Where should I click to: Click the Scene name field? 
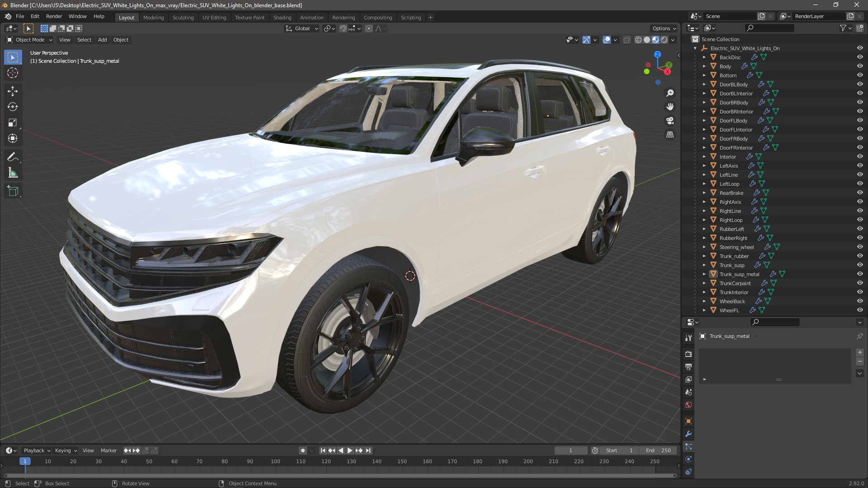pos(730,16)
